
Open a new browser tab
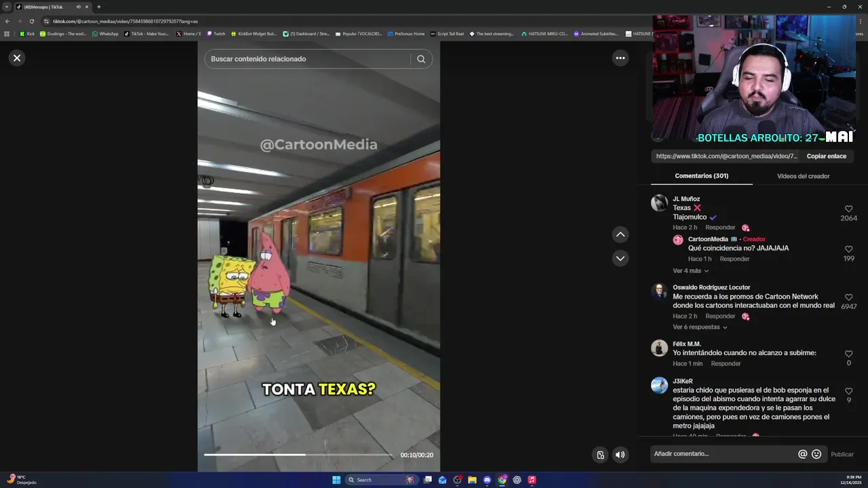[98, 7]
